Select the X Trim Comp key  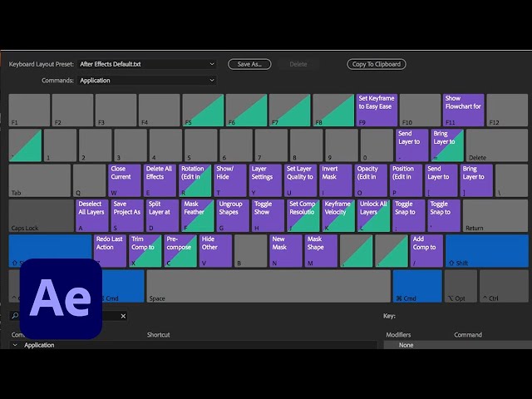(145, 251)
